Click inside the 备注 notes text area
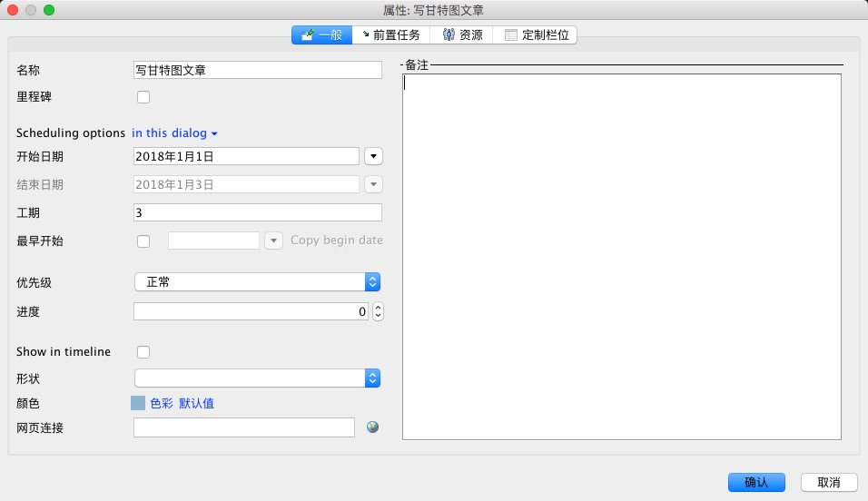 point(622,257)
